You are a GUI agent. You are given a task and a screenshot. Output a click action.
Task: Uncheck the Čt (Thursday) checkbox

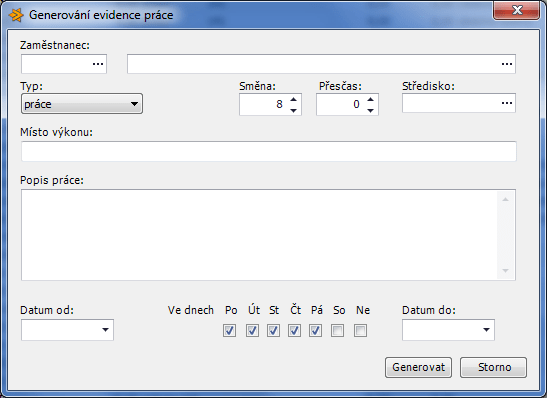pyautogui.click(x=294, y=330)
